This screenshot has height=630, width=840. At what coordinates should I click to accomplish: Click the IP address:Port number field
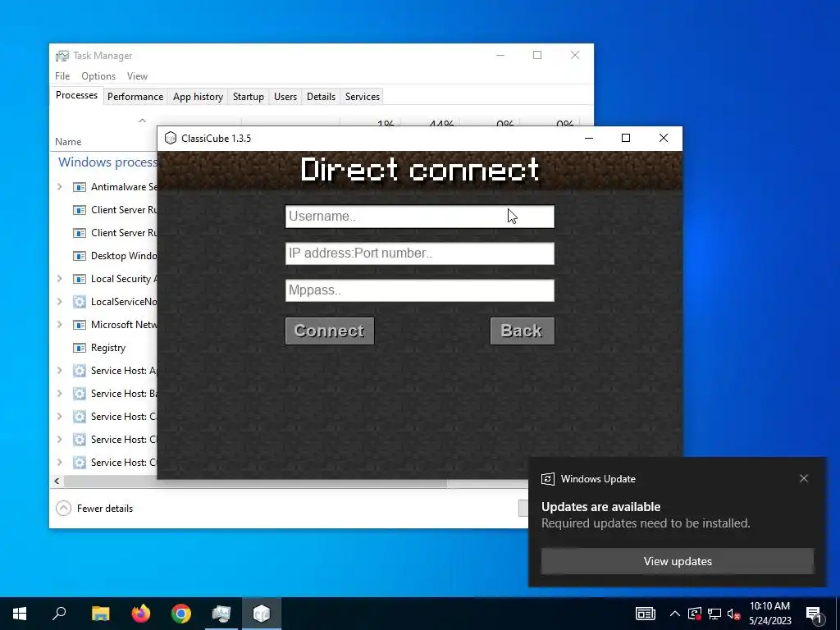[x=419, y=253]
